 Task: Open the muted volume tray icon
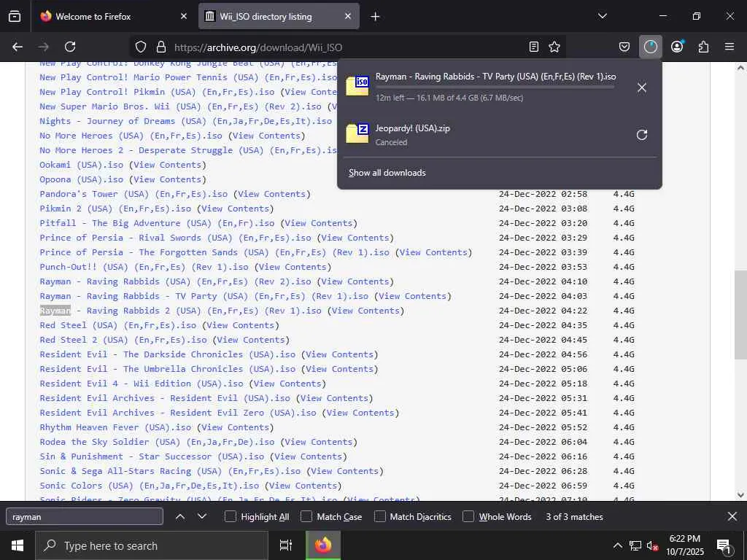pyautogui.click(x=653, y=545)
